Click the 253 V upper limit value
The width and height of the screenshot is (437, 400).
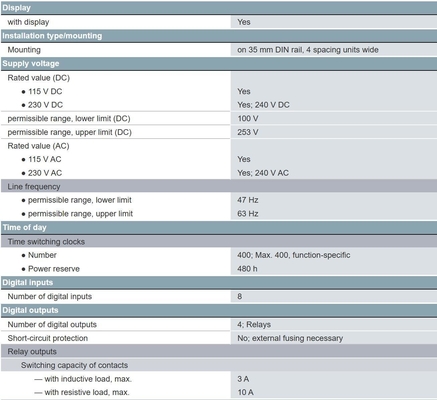point(248,132)
